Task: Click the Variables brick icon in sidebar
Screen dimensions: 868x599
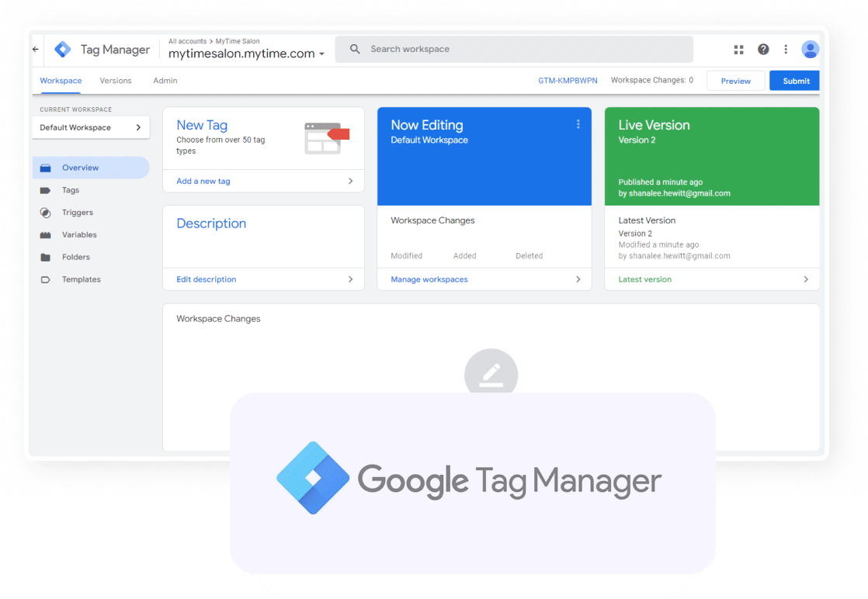Action: [x=45, y=235]
